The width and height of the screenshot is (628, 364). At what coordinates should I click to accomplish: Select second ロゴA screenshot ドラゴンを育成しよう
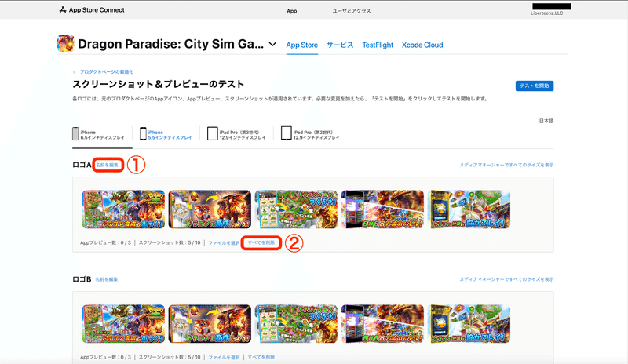[x=210, y=209]
